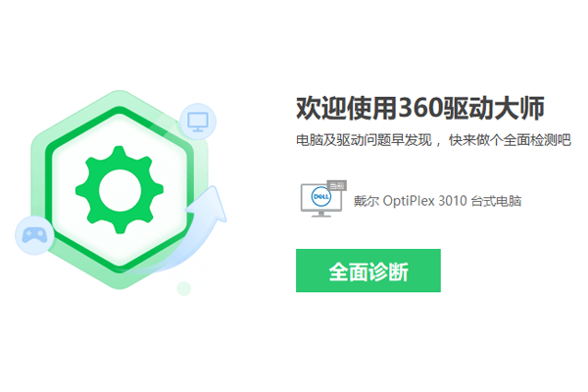The width and height of the screenshot is (588, 392).
Task: Select the gamepad icon in blue bubble
Action: point(34,235)
